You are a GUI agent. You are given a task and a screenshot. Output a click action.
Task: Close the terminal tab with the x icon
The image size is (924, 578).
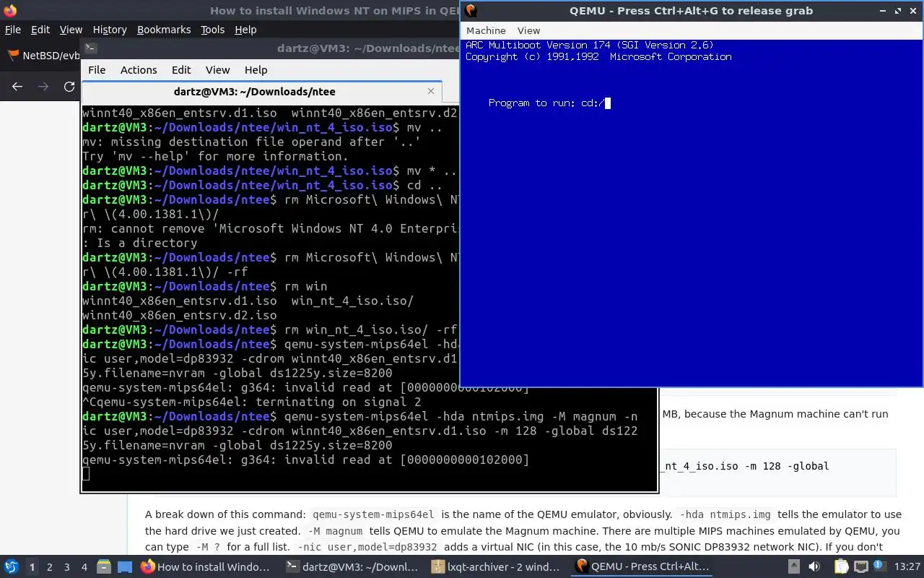(431, 91)
